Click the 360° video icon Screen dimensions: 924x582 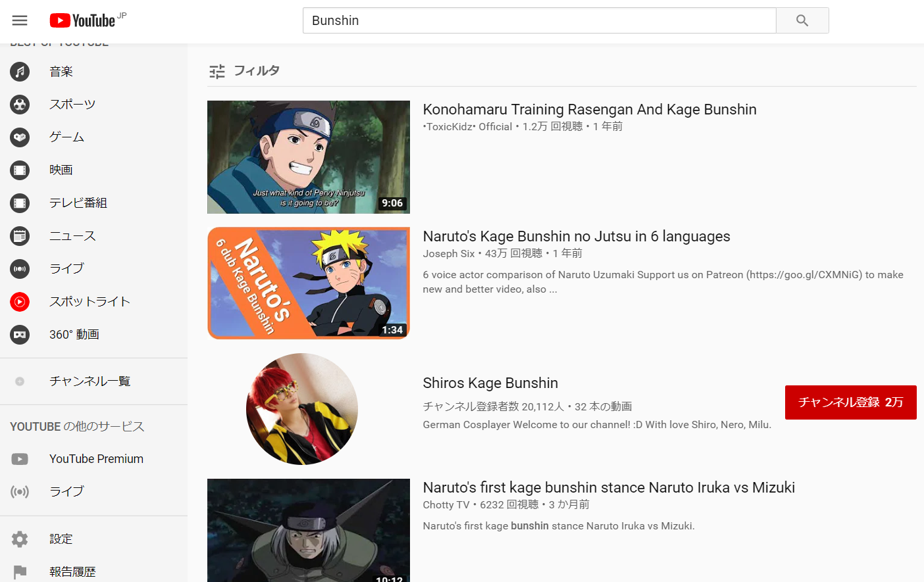click(x=20, y=335)
